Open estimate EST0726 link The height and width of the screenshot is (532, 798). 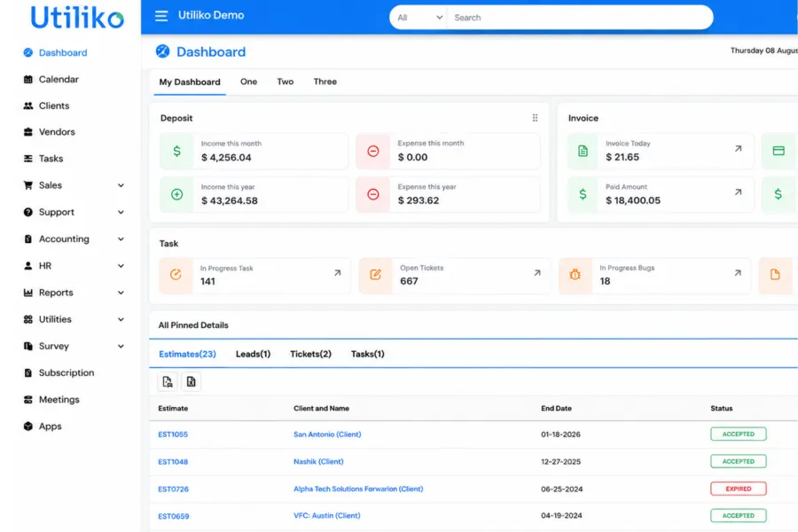174,489
